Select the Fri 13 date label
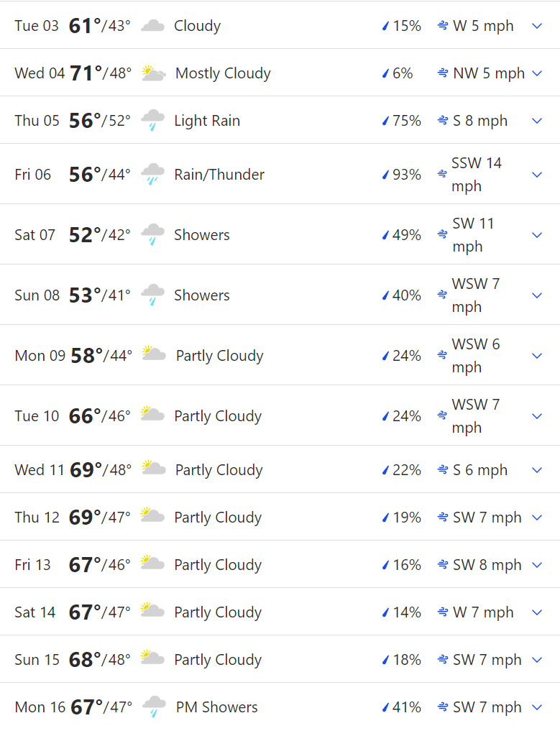The width and height of the screenshot is (560, 731). [x=32, y=564]
